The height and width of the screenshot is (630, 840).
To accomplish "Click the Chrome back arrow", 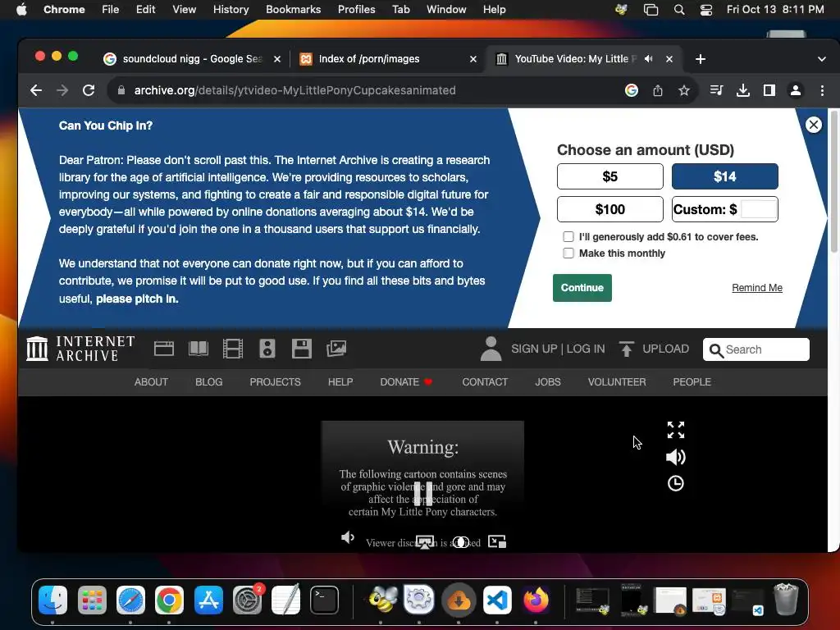I will (x=36, y=90).
